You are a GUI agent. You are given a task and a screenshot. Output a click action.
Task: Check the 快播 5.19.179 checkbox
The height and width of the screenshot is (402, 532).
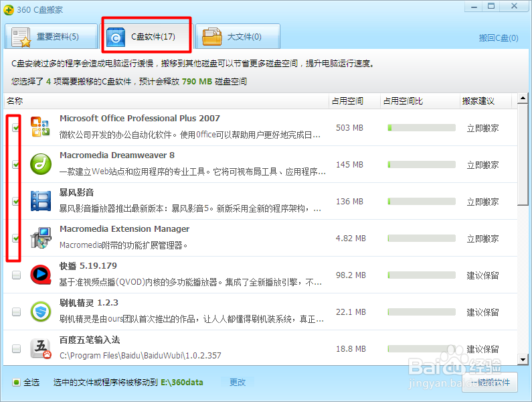[x=16, y=275]
